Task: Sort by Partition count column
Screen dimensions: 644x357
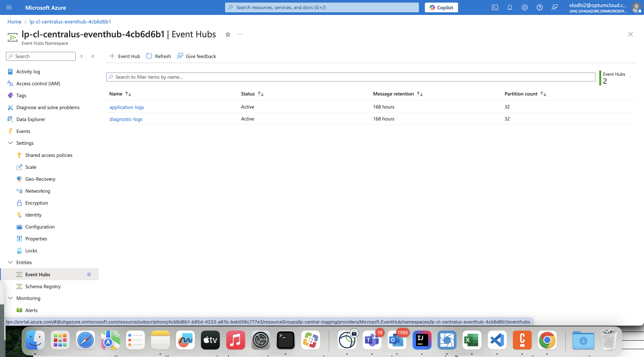Action: pyautogui.click(x=525, y=94)
